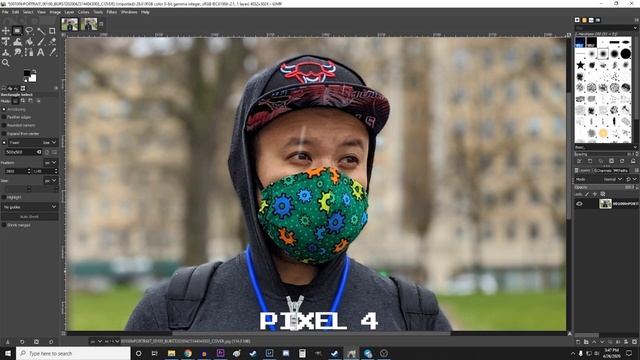
Task: Enable the Highlight checkbox
Action: pyautogui.click(x=4, y=197)
